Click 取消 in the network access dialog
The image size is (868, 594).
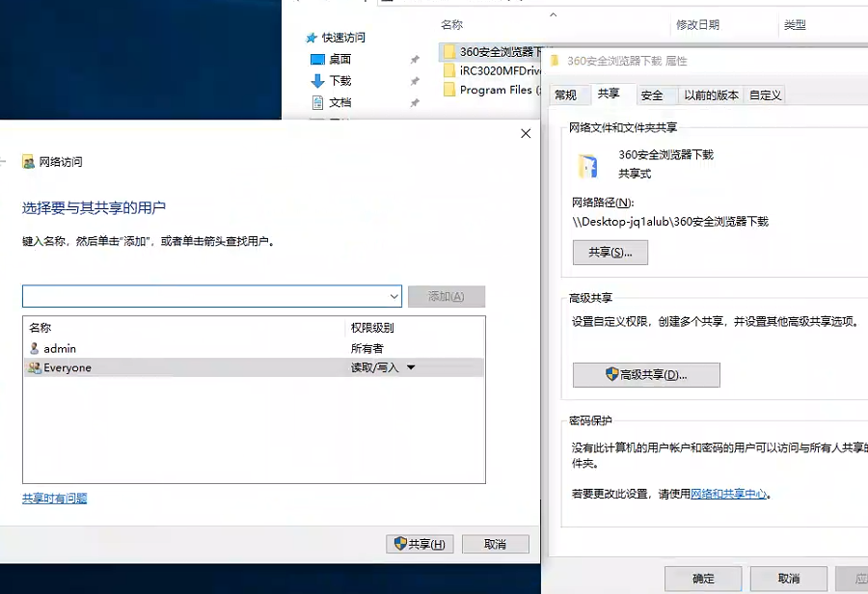[496, 544]
